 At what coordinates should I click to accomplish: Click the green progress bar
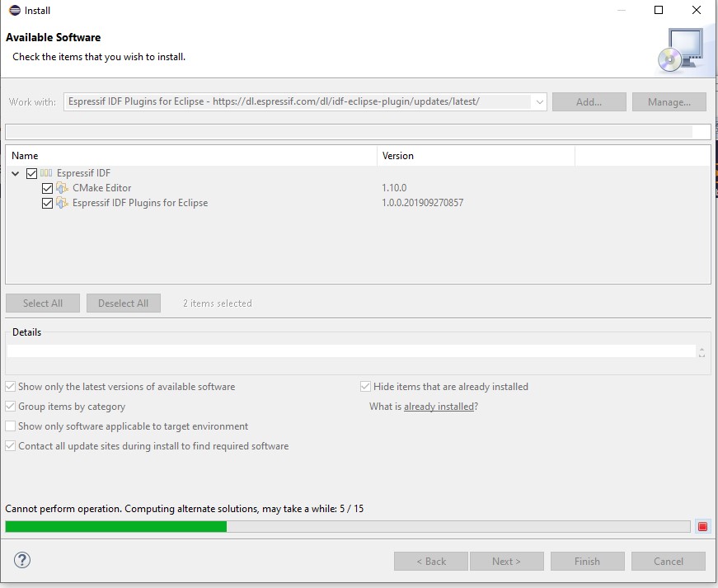115,525
